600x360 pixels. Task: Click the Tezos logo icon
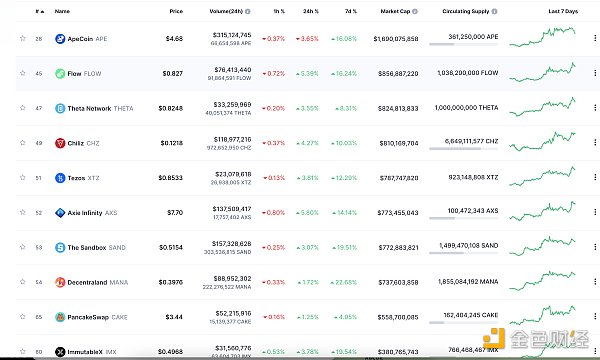click(x=60, y=178)
